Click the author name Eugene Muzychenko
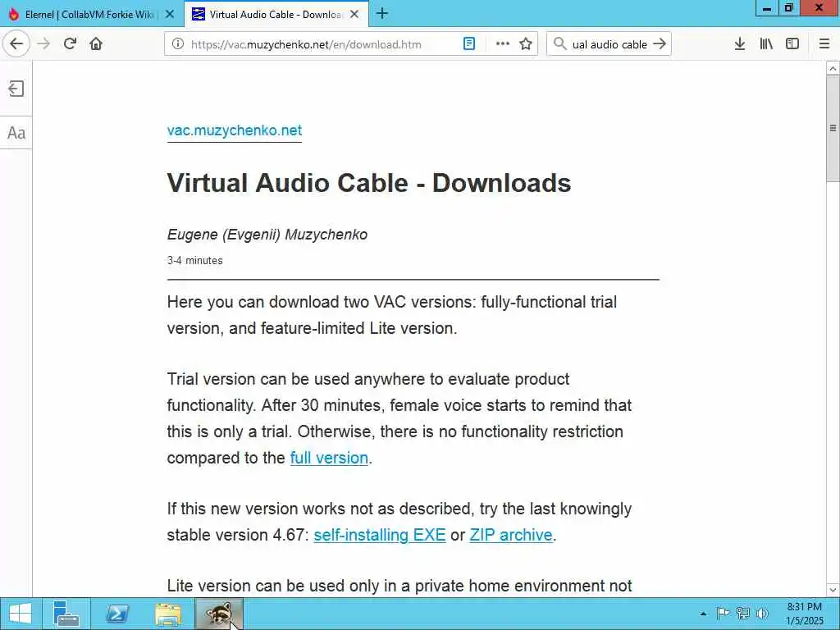Image resolution: width=840 pixels, height=630 pixels. pyautogui.click(x=267, y=235)
